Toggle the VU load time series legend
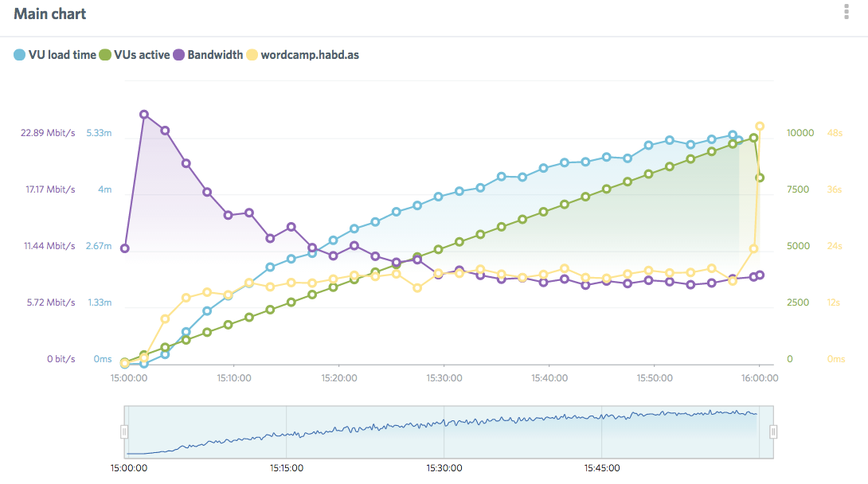Screen dimensions: 868x484 click(x=61, y=56)
